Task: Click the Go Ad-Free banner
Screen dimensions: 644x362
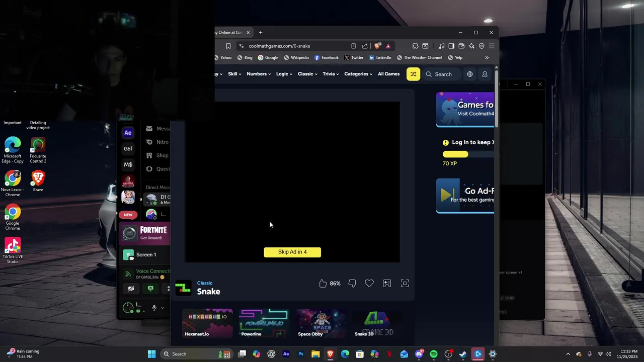Action: pos(465,196)
